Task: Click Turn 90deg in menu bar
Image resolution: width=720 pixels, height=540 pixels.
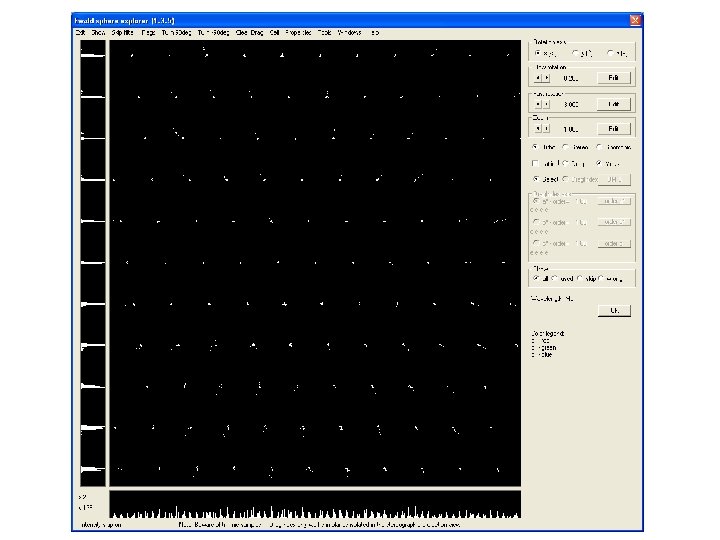Action: 176,33
